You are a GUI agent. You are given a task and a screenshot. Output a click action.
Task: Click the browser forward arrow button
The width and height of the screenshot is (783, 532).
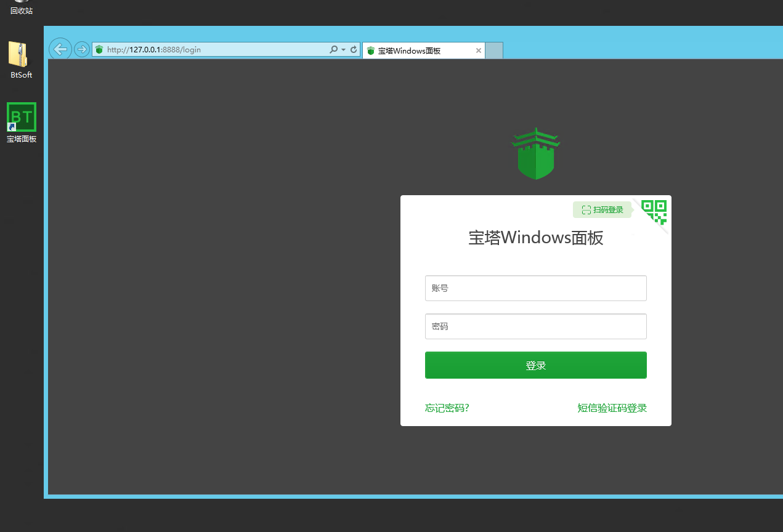[x=81, y=49]
